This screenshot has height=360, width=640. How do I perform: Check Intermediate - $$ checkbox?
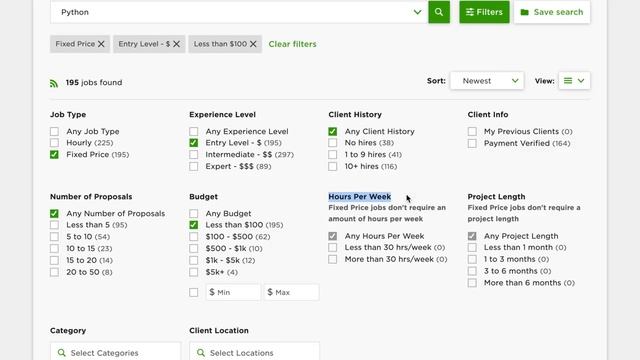[193, 155]
